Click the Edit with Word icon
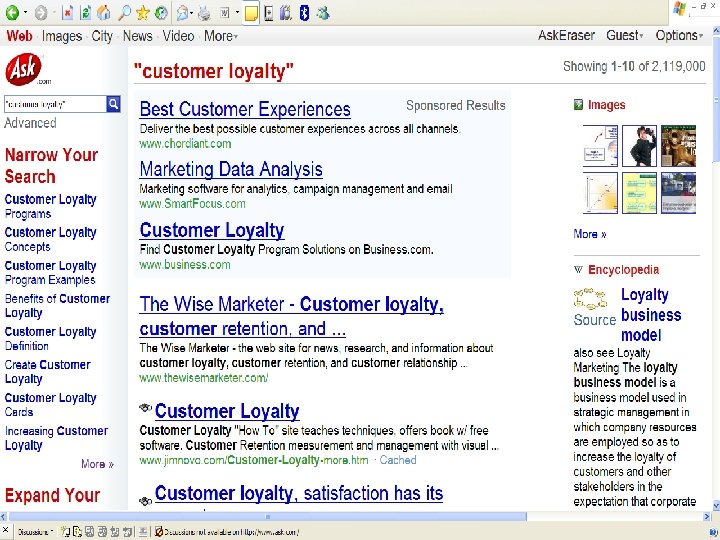This screenshot has height=540, width=720. (x=225, y=13)
